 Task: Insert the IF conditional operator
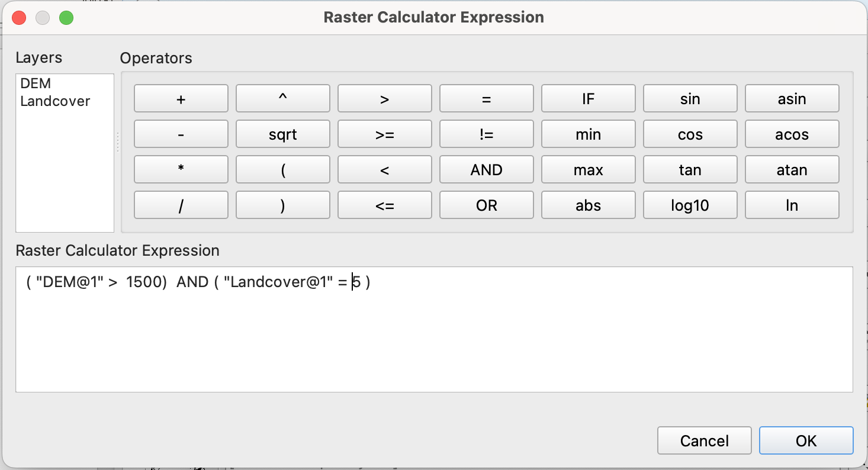coord(588,99)
